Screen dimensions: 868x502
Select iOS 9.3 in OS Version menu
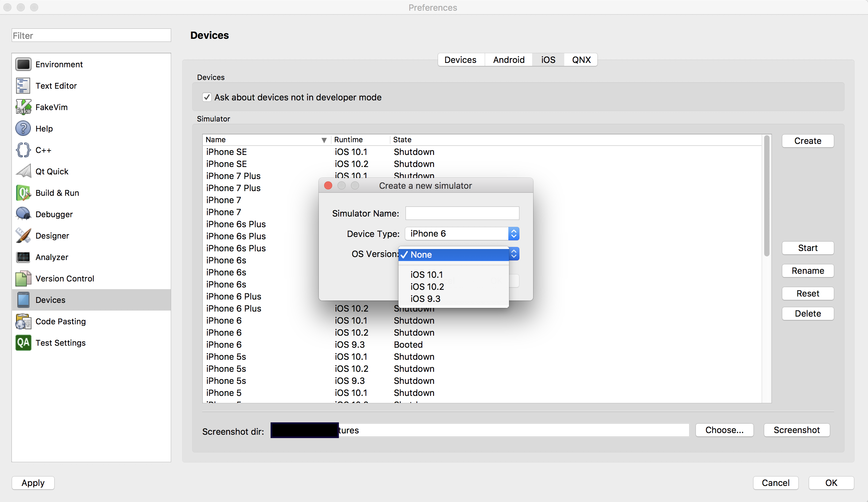425,299
